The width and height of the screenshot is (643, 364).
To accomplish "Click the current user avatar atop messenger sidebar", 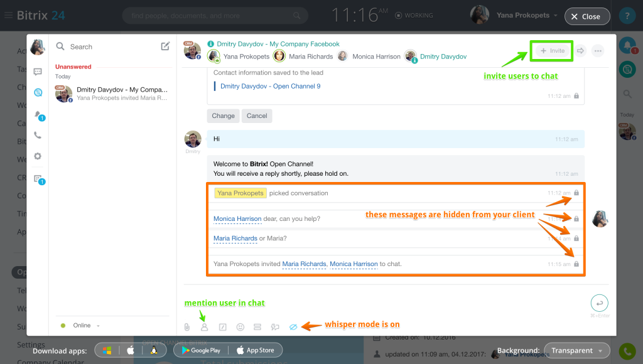I will pos(38,46).
